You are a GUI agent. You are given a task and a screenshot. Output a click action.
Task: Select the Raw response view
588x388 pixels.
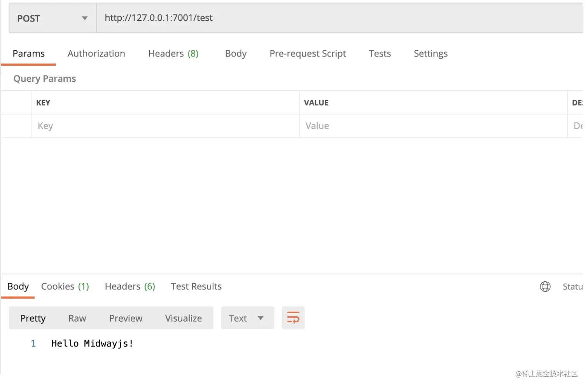pyautogui.click(x=77, y=318)
